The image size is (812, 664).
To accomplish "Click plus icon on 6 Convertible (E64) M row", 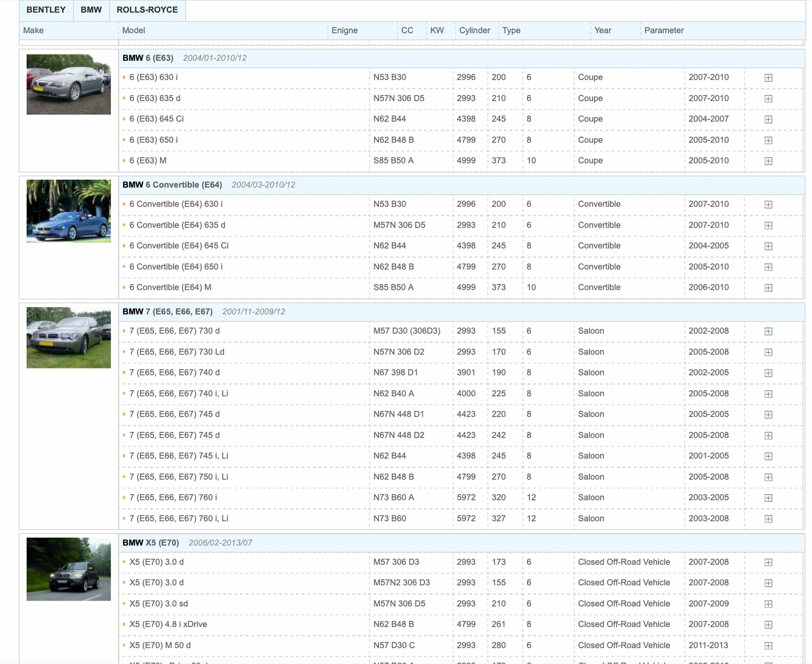I will [x=768, y=288].
